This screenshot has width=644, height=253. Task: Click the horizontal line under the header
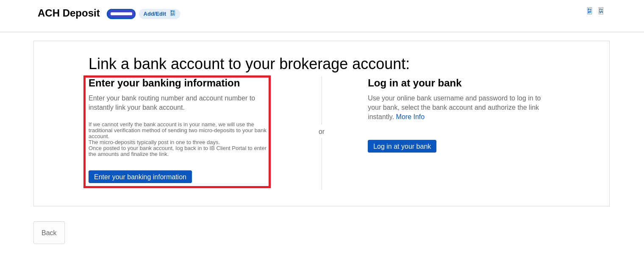click(322, 32)
